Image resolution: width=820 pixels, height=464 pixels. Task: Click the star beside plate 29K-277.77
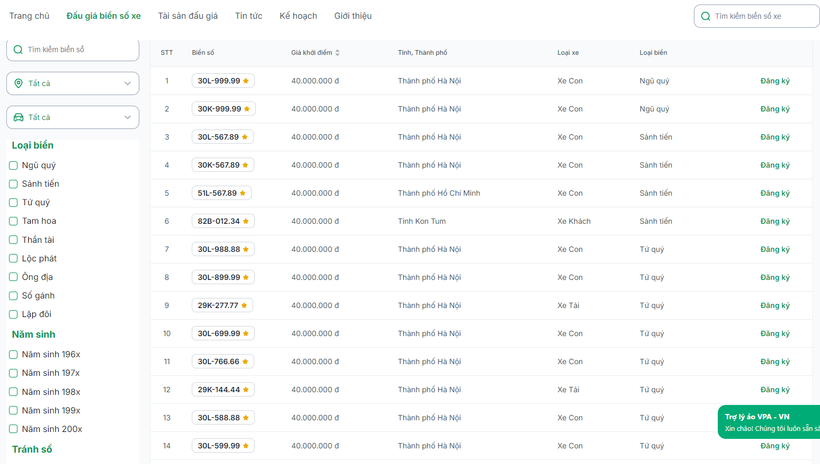[x=244, y=305]
